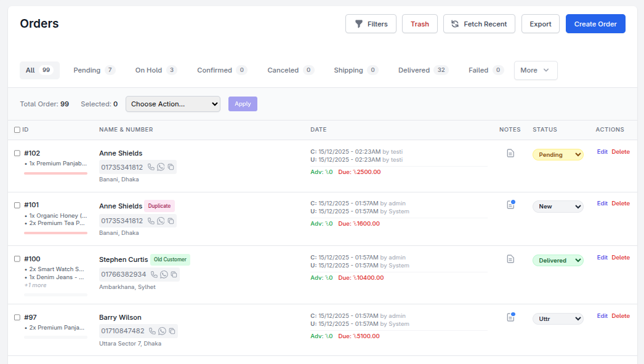Toggle the select-all checkbox in ID header
Image resolution: width=644 pixels, height=364 pixels.
[17, 130]
